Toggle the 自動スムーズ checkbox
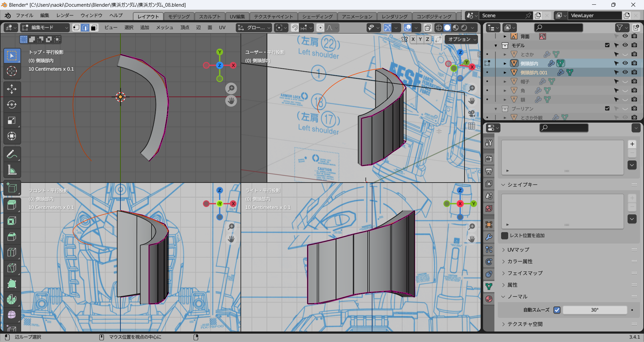 (557, 310)
